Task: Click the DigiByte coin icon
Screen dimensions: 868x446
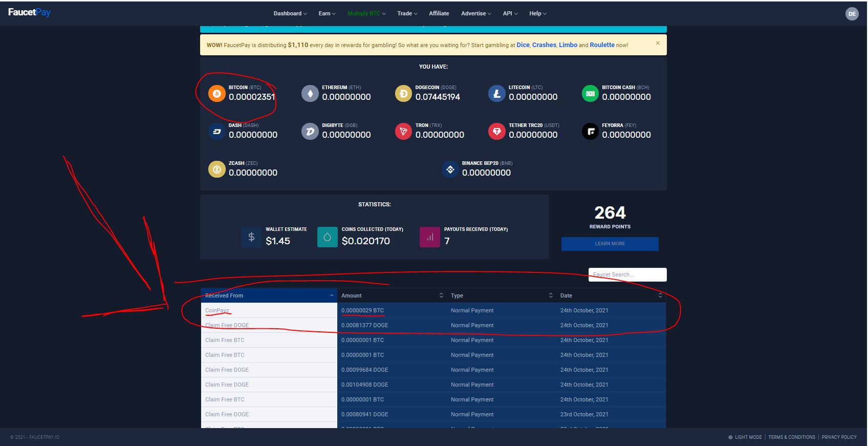Action: (x=310, y=132)
